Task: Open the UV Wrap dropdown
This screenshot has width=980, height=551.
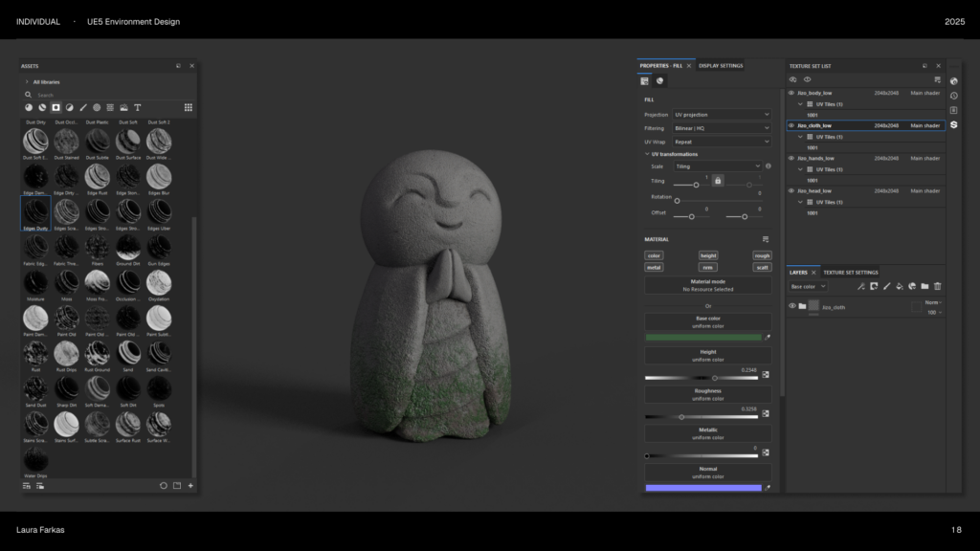Action: pyautogui.click(x=722, y=142)
